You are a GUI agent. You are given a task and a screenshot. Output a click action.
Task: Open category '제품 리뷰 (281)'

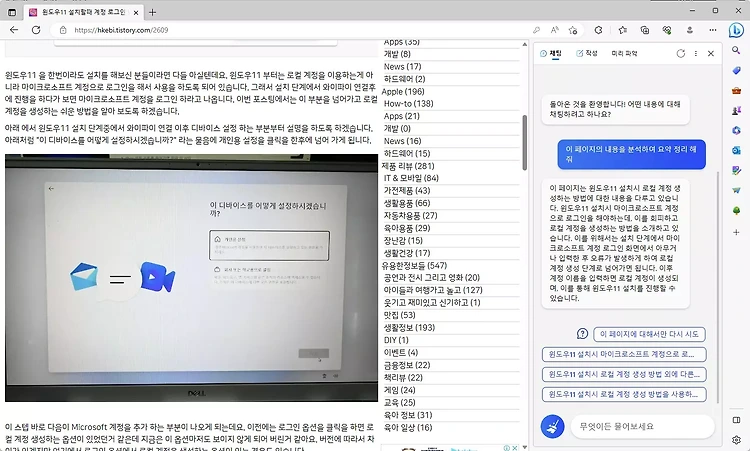(408, 166)
